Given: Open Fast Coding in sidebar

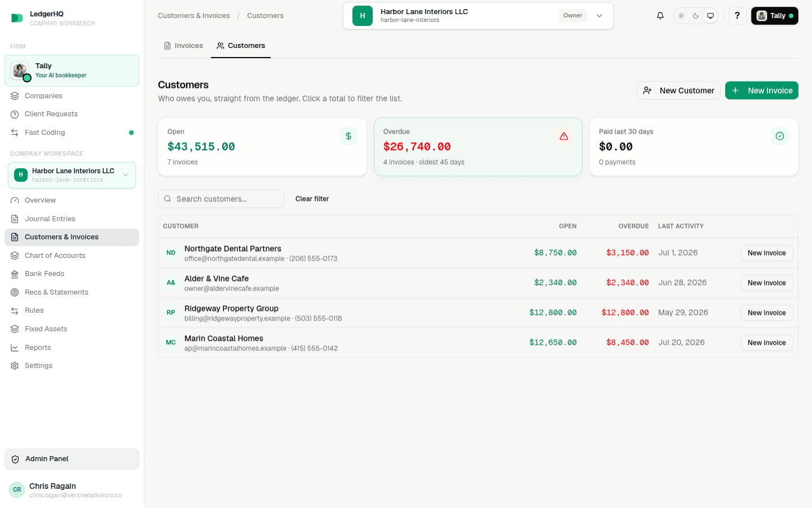Looking at the screenshot, I should 72,133.
